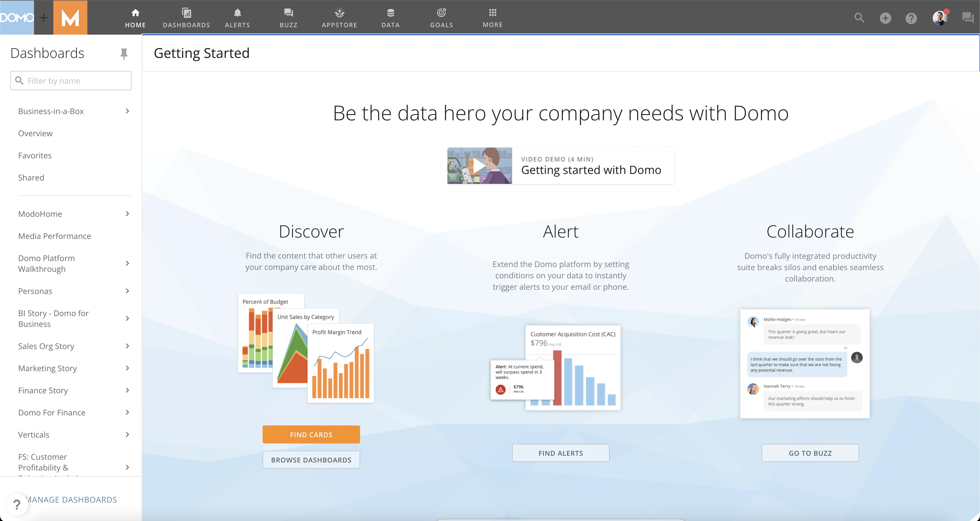Expand the Business-in-a-Box chevron

point(127,111)
